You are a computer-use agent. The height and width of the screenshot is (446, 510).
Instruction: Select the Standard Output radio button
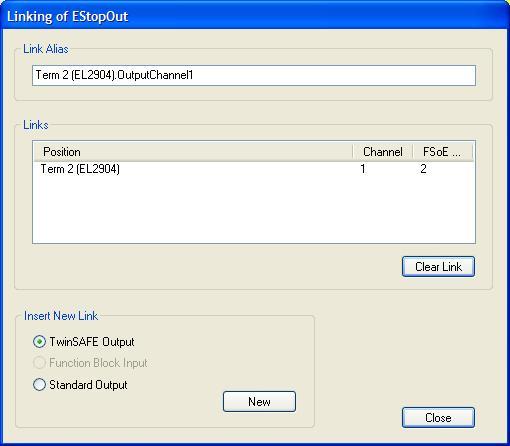click(39, 385)
